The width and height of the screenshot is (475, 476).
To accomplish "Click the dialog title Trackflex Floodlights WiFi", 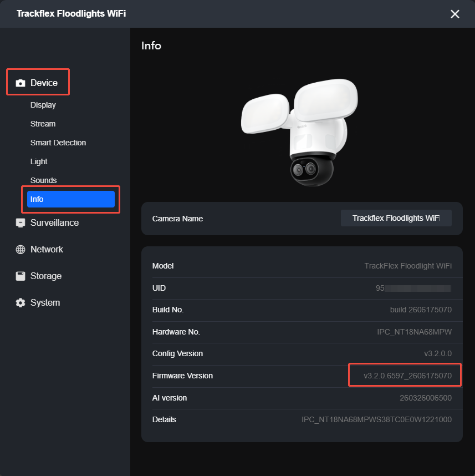I will coord(71,14).
